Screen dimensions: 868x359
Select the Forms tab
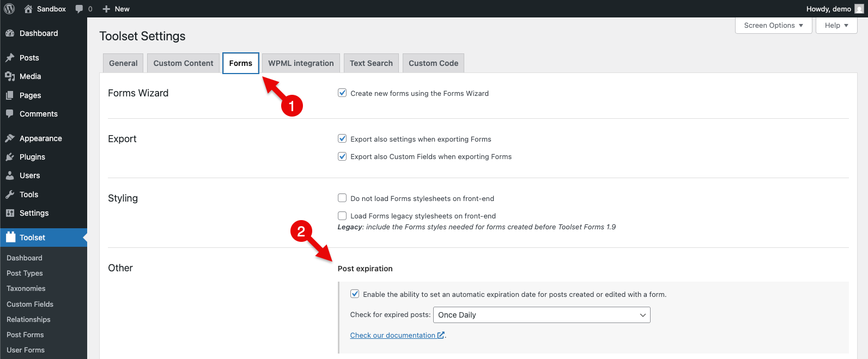pos(241,63)
